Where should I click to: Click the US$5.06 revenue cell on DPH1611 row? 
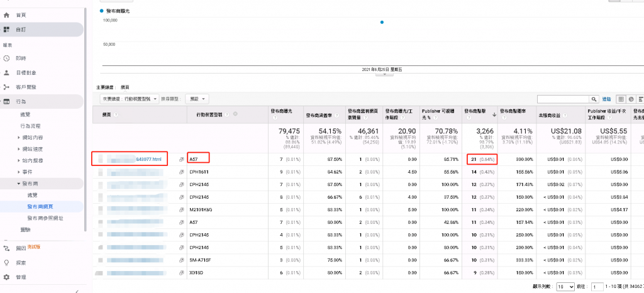point(619,172)
